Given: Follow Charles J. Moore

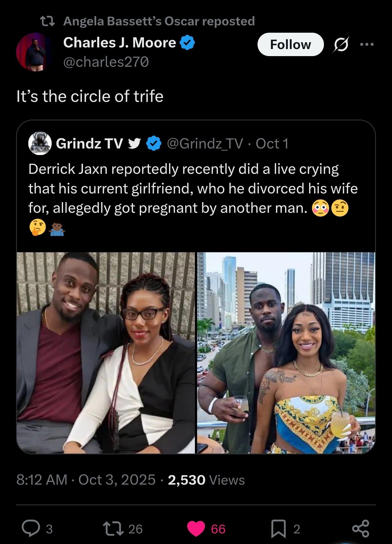Looking at the screenshot, I should pos(290,44).
